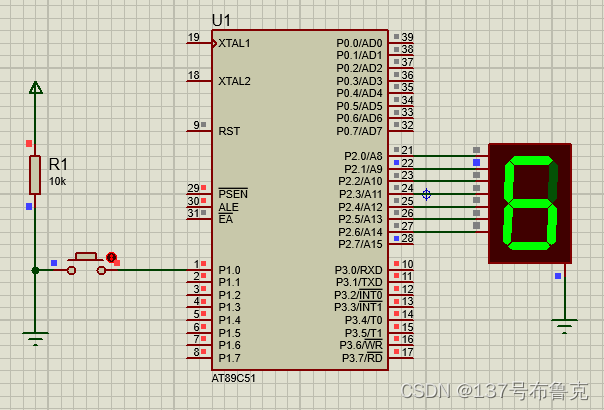The height and width of the screenshot is (410, 604).
Task: Click the P1.5 pin label
Action: tap(230, 333)
